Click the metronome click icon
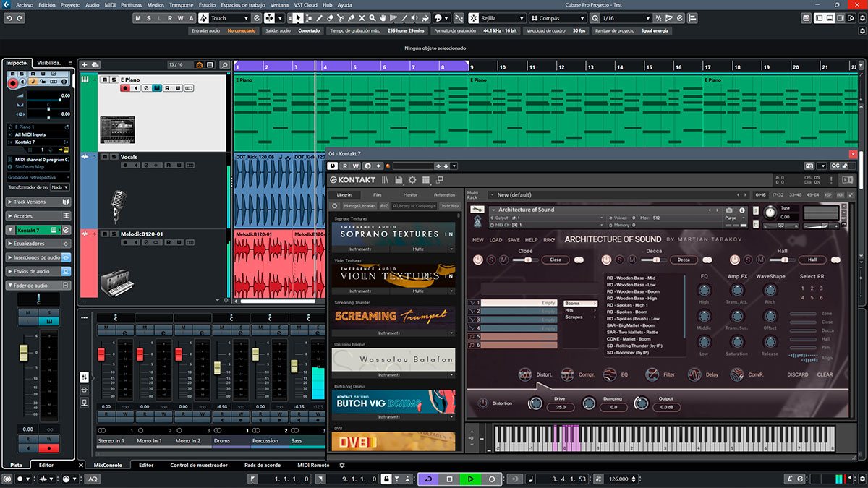Viewport: 868px width, 488px height. coord(791,479)
